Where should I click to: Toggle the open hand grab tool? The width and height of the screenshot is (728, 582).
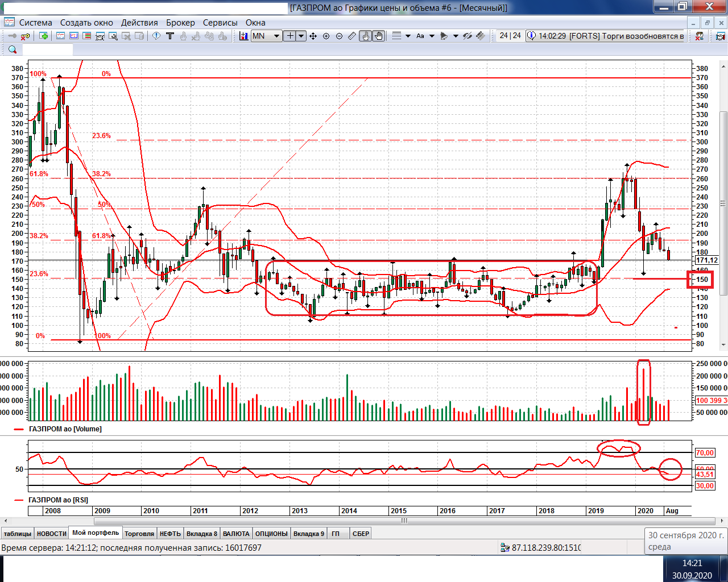[x=379, y=36]
